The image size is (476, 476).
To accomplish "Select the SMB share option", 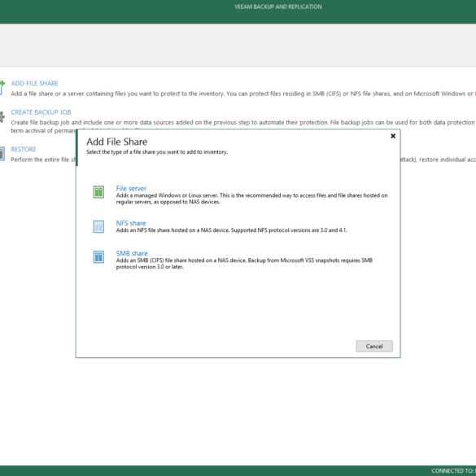I will point(132,254).
